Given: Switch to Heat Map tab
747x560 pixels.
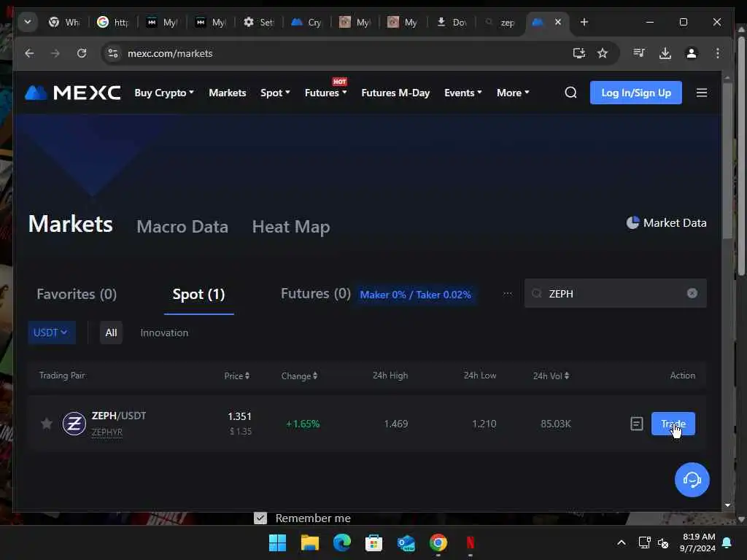Looking at the screenshot, I should [x=290, y=227].
